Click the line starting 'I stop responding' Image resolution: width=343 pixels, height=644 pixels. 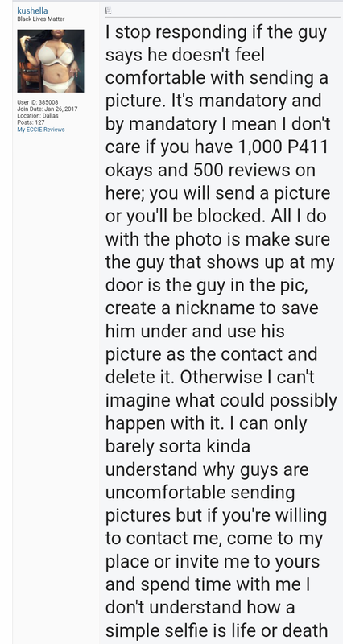pyautogui.click(x=216, y=32)
